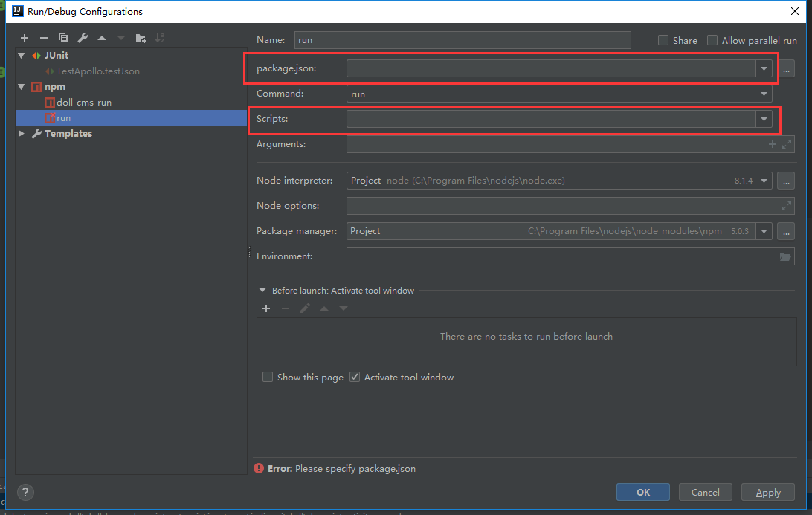
Task: Expand the Templates tree node
Action: click(22, 134)
